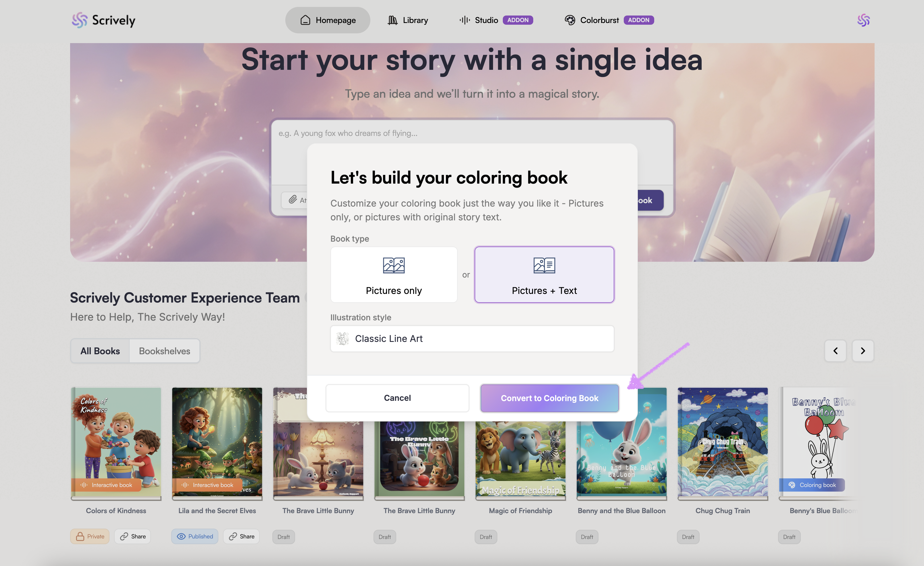Switch to the Bookshelves tab
924x566 pixels.
click(164, 351)
